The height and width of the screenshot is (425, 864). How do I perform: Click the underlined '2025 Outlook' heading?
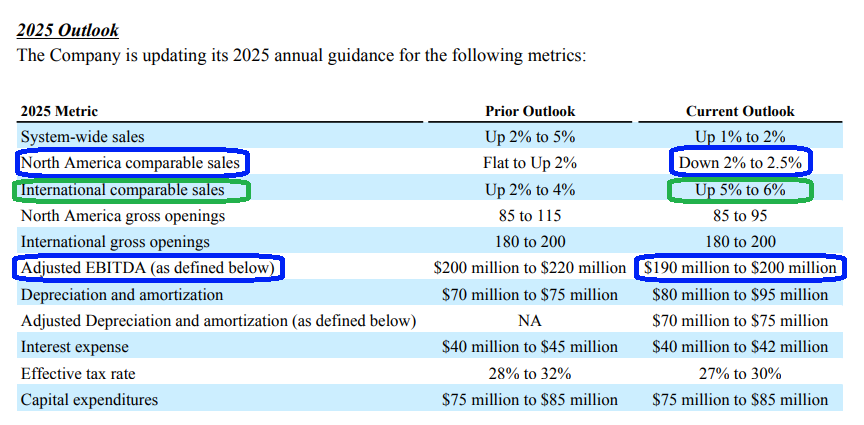[68, 29]
